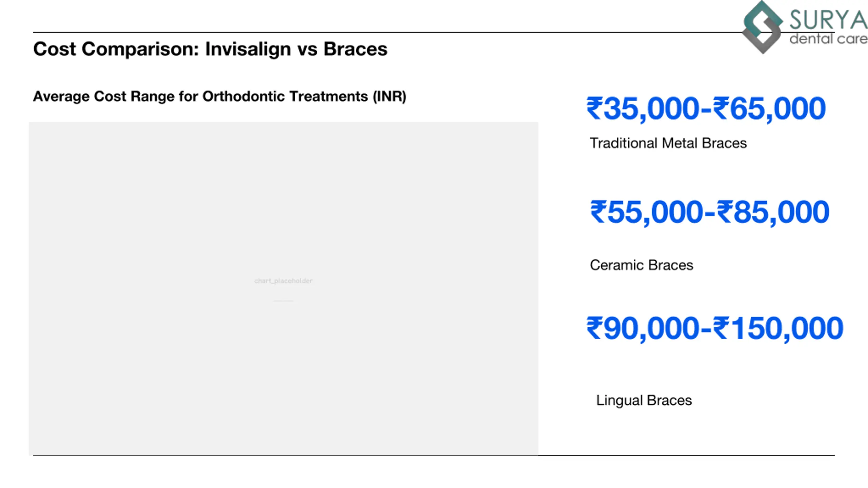Click the 'Ceramic Braces' label
868x488 pixels.
coord(642,265)
